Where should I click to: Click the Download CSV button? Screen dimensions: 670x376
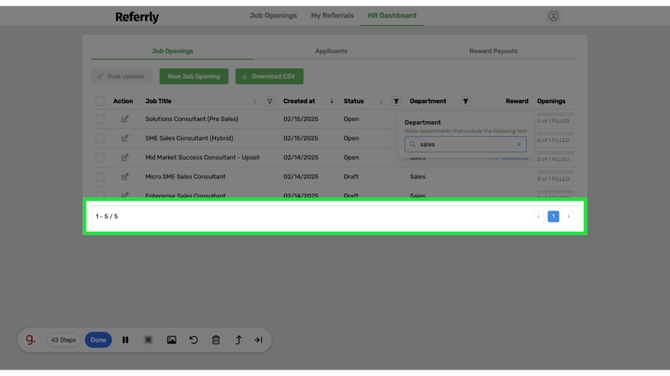[x=269, y=76]
